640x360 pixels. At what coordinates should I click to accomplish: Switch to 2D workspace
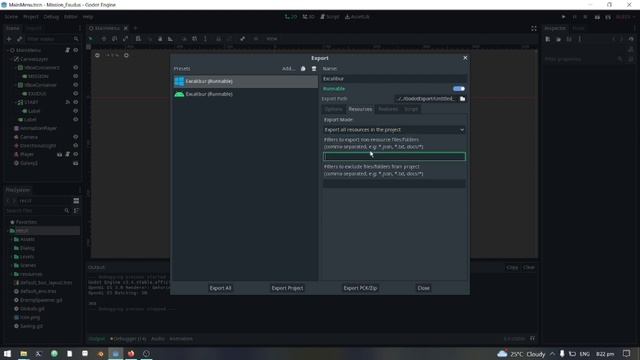click(291, 17)
